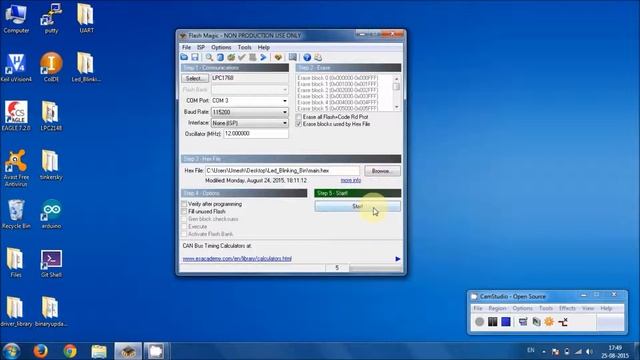Open the File menu in Flash Magic
The width and height of the screenshot is (640, 360).
point(187,47)
